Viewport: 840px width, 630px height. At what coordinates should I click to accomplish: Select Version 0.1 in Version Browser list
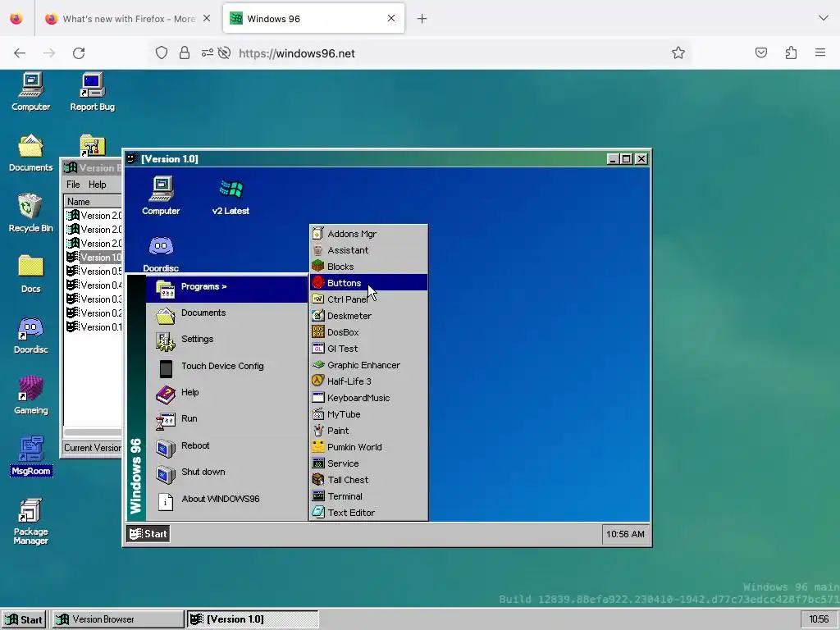click(x=94, y=326)
